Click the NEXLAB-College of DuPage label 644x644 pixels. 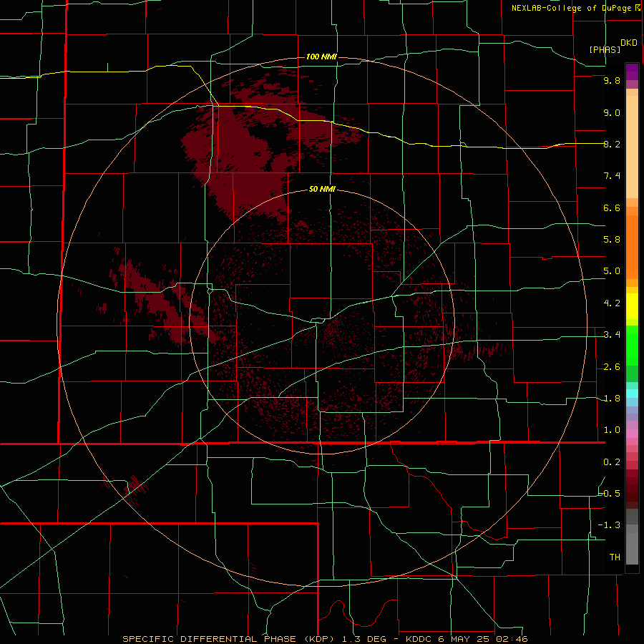572,8
